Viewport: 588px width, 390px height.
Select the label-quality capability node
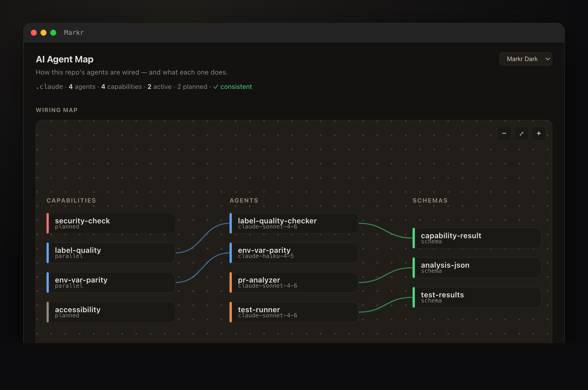pos(111,253)
